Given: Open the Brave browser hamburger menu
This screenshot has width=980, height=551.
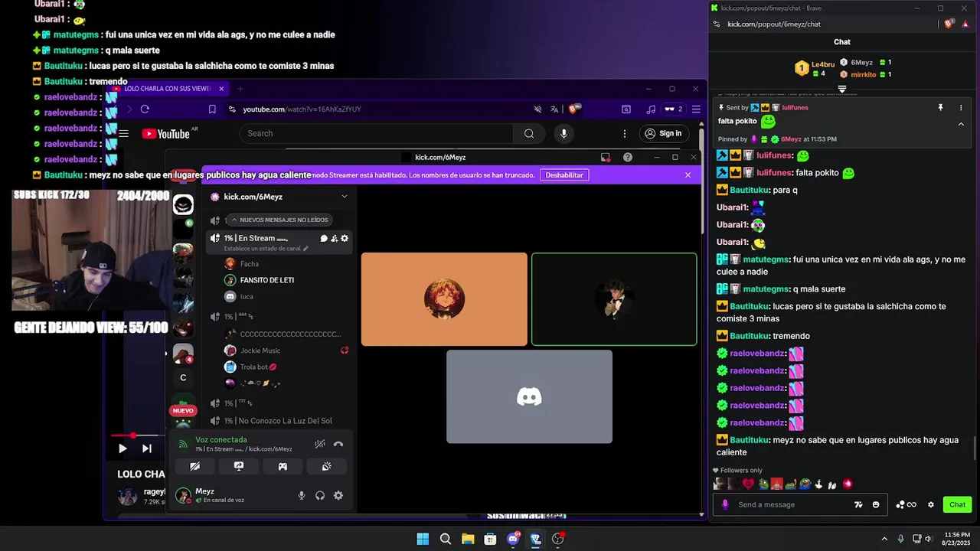Looking at the screenshot, I should [x=696, y=109].
